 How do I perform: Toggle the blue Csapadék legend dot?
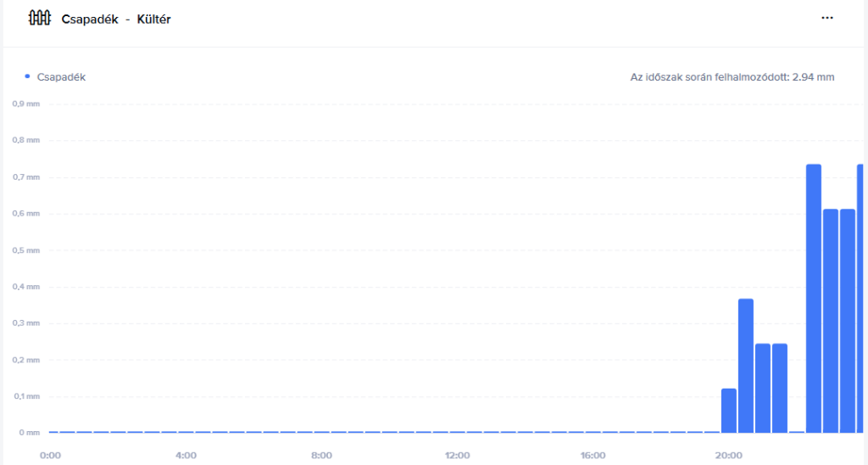(28, 76)
